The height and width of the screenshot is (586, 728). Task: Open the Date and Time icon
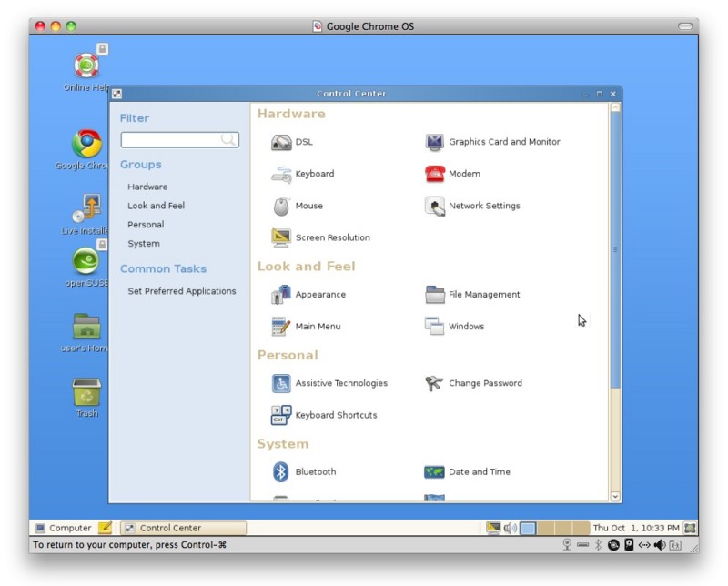pos(435,472)
